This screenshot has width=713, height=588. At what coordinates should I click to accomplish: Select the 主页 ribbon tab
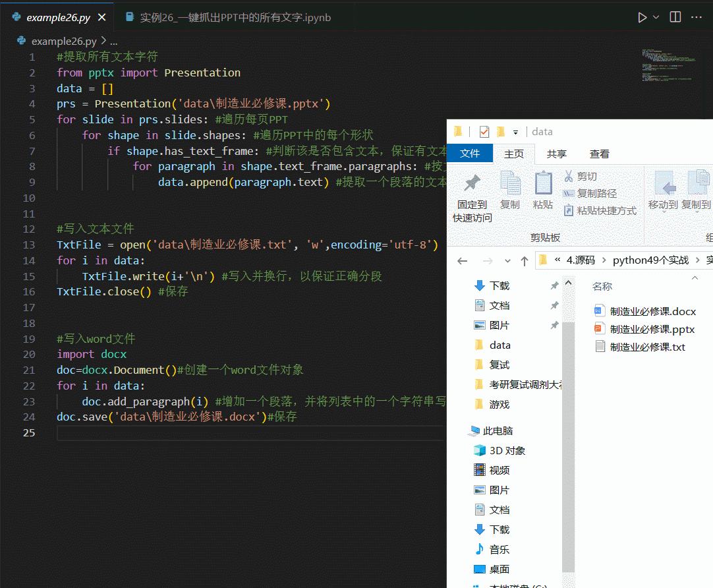click(x=514, y=154)
